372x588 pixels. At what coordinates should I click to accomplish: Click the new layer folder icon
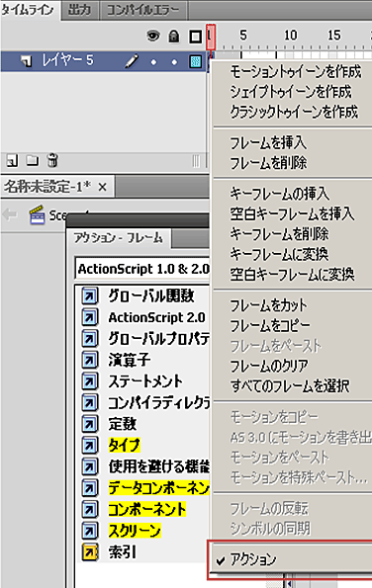pos(33,160)
